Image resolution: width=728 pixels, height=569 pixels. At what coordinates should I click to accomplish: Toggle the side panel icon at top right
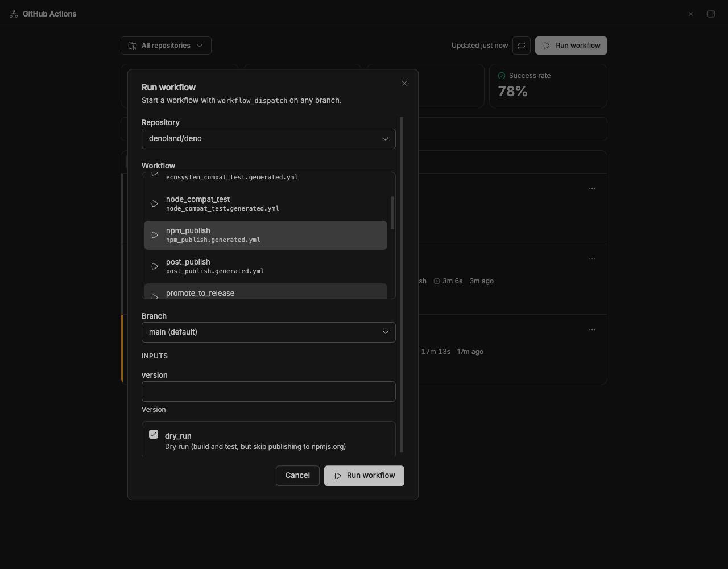[x=711, y=14]
